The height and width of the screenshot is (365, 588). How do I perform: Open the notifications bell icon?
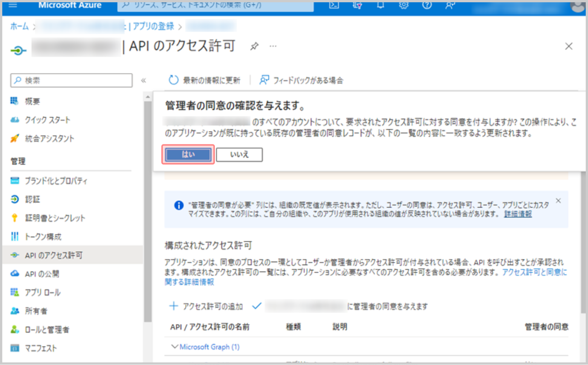pos(380,5)
